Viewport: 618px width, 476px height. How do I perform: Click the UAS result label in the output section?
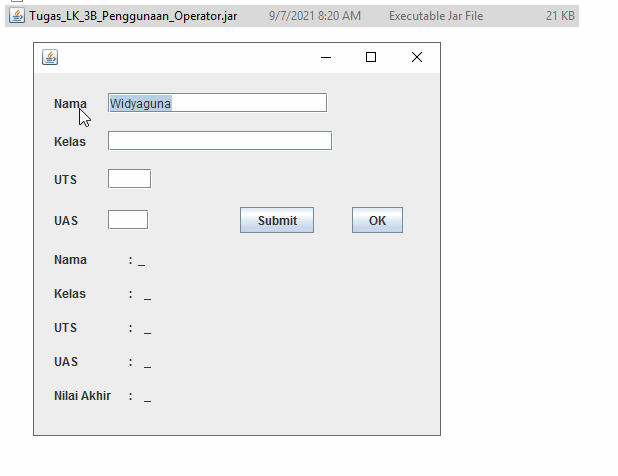(66, 361)
